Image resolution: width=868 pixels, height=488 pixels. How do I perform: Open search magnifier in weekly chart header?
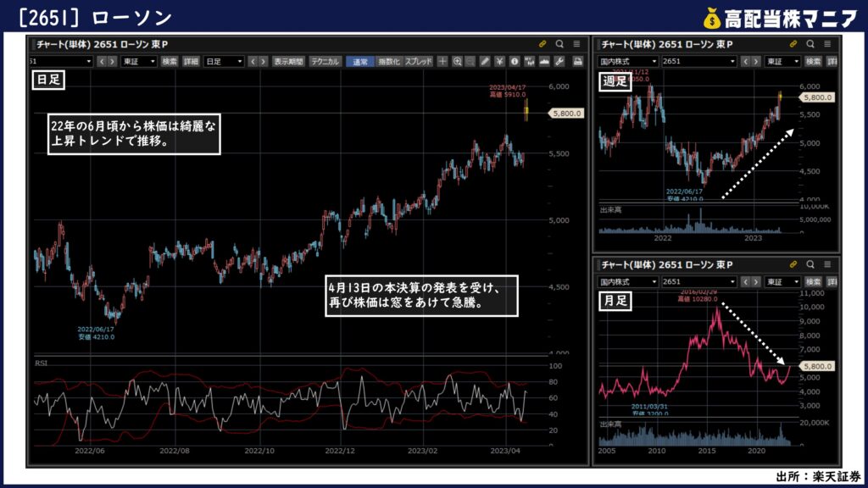(810, 44)
